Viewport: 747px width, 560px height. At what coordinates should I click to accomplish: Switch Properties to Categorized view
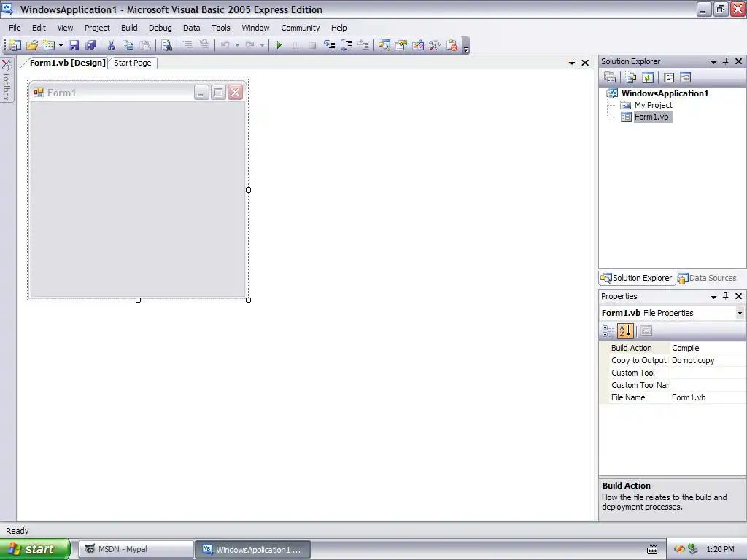608,331
